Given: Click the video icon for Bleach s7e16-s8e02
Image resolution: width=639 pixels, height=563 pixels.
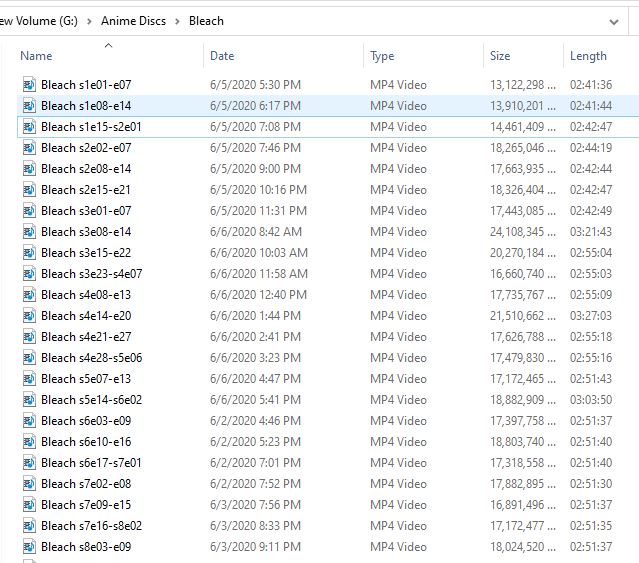Looking at the screenshot, I should point(29,526).
